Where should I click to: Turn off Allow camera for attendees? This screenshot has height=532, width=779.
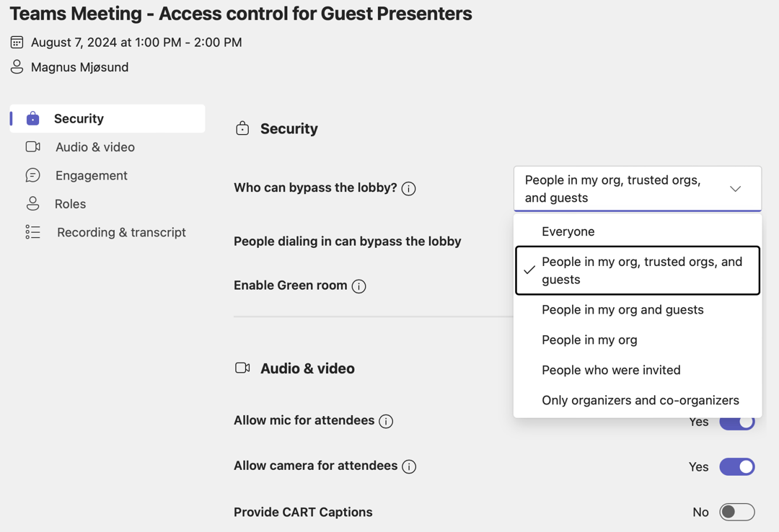[736, 466]
